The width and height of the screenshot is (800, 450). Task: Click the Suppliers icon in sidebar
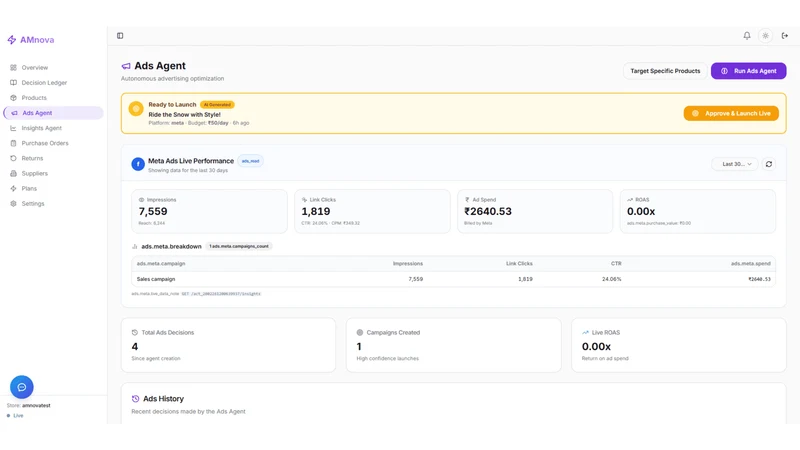[x=13, y=173]
